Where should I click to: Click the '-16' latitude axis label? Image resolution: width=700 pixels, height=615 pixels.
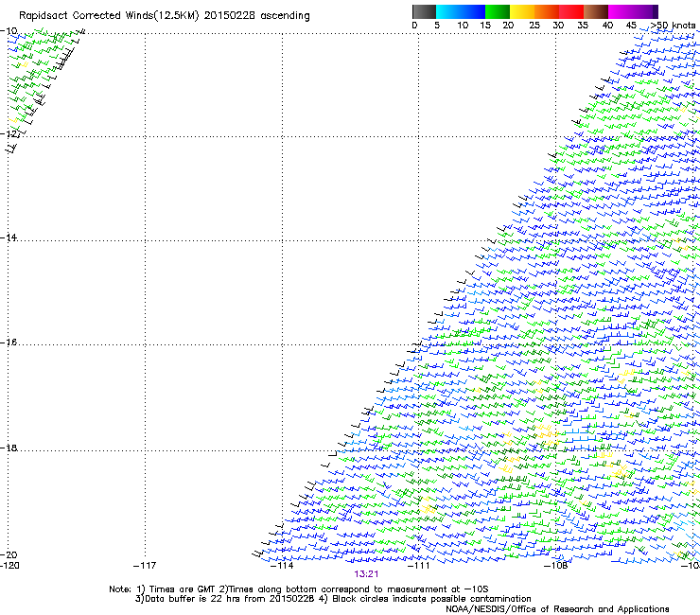click(x=9, y=343)
